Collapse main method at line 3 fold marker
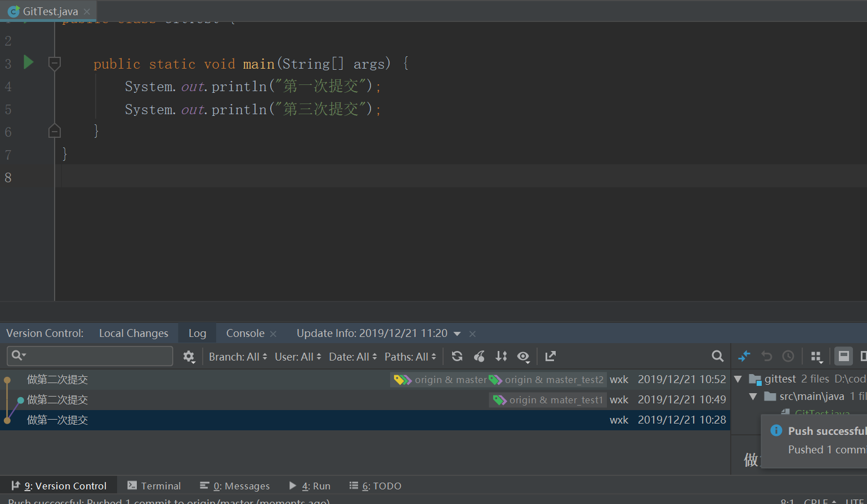The width and height of the screenshot is (867, 504). pyautogui.click(x=55, y=64)
